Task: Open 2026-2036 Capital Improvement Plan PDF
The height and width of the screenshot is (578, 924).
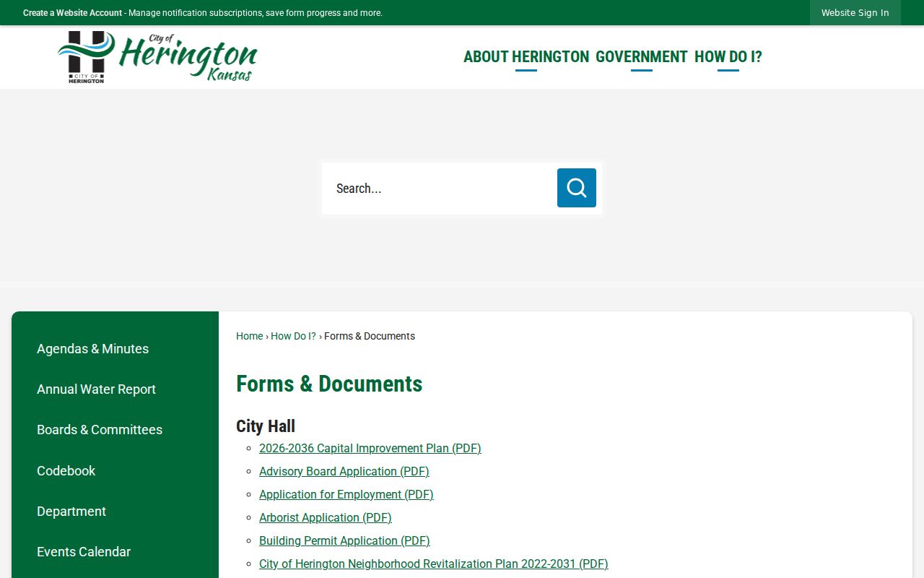Action: tap(370, 449)
